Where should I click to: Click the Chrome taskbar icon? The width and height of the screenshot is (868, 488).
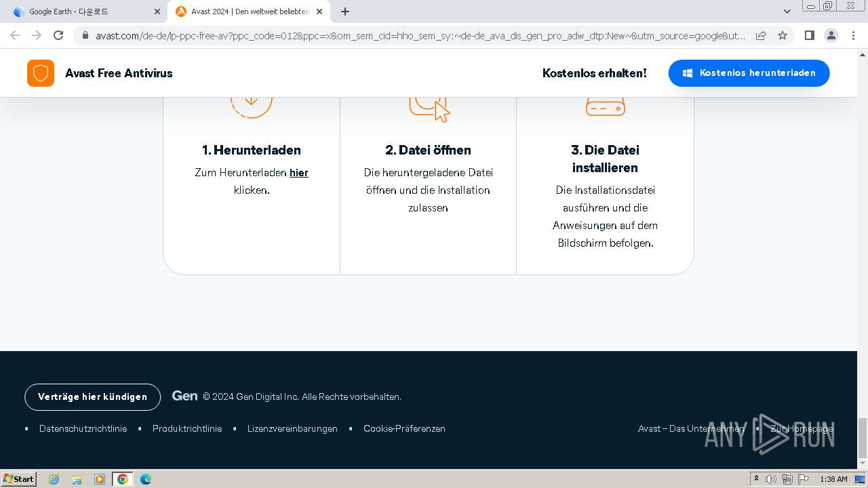tap(123, 479)
